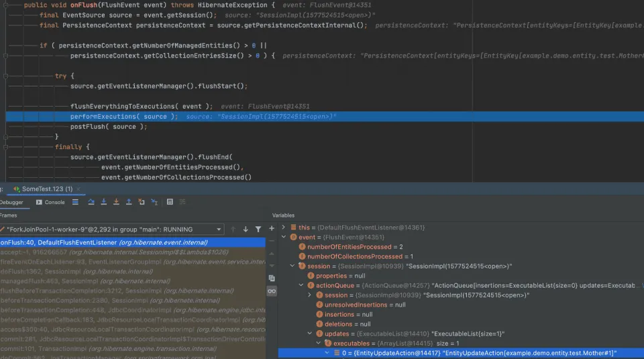Image resolution: width=644 pixels, height=359 pixels.
Task: Collapse the 'event' variable node
Action: point(283,237)
